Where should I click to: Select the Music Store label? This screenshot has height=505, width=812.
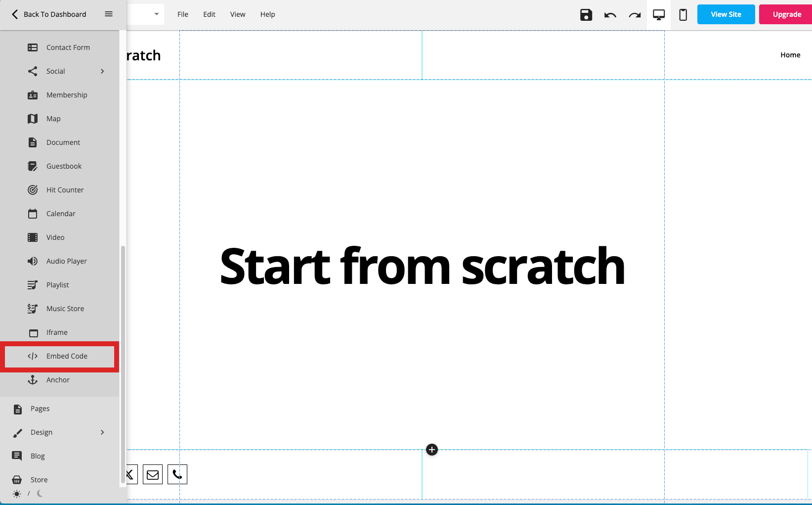pos(65,309)
